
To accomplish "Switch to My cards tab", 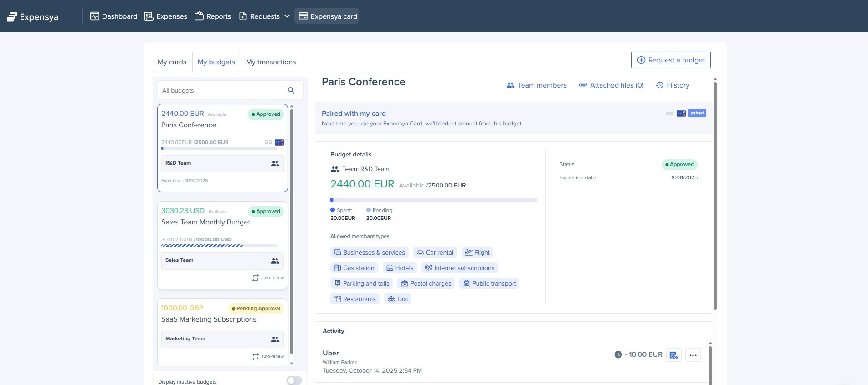I will click(172, 62).
